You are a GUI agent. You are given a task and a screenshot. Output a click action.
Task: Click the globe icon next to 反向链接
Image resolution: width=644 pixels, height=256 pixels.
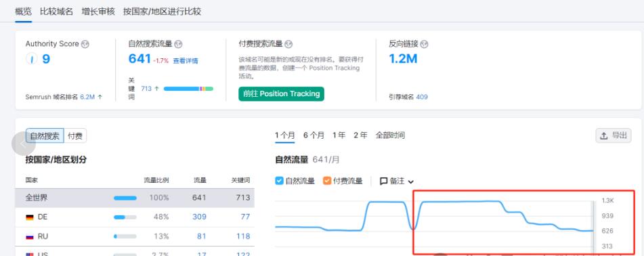point(424,44)
